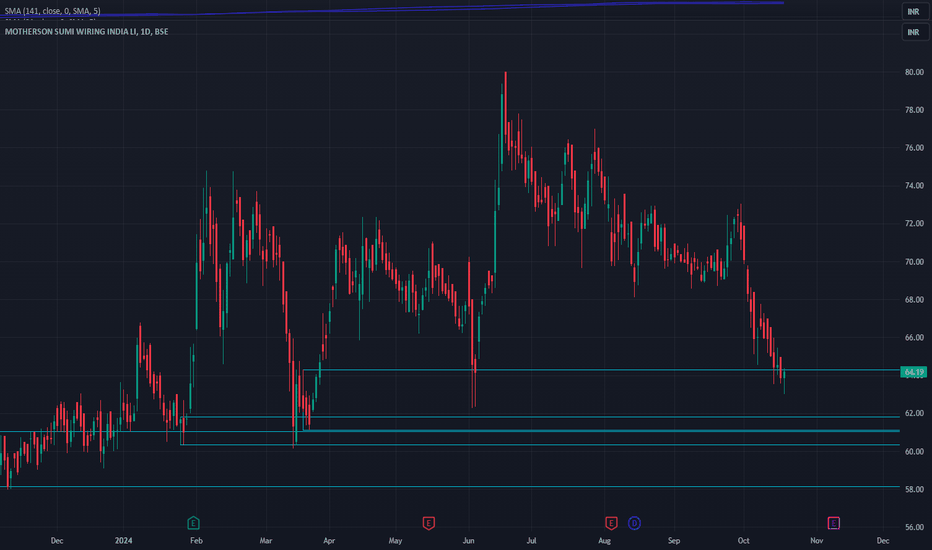Click the INR currency button in the SMA pane
This screenshot has width=932, height=550.
coord(914,12)
